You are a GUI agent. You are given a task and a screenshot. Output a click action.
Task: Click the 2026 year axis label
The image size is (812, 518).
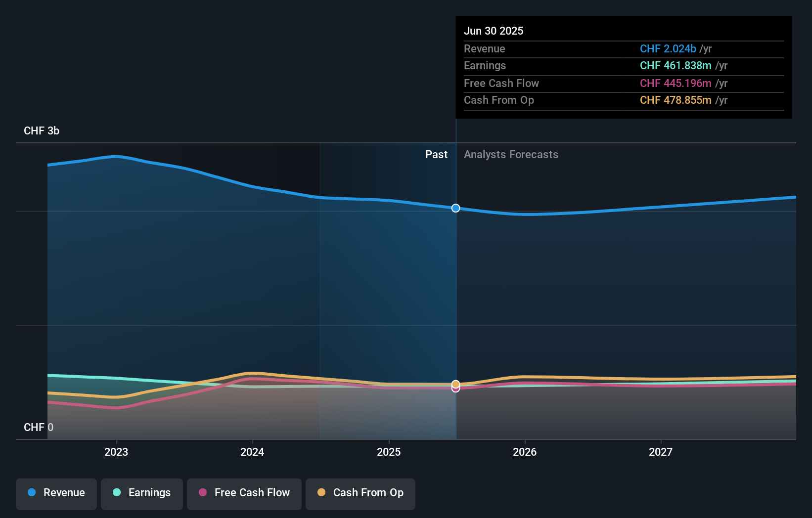coord(525,452)
